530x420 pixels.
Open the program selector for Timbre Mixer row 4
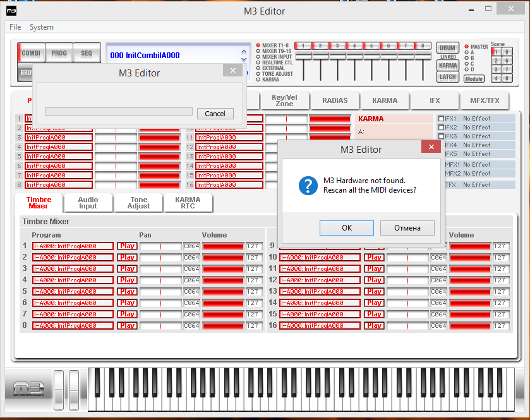(73, 280)
